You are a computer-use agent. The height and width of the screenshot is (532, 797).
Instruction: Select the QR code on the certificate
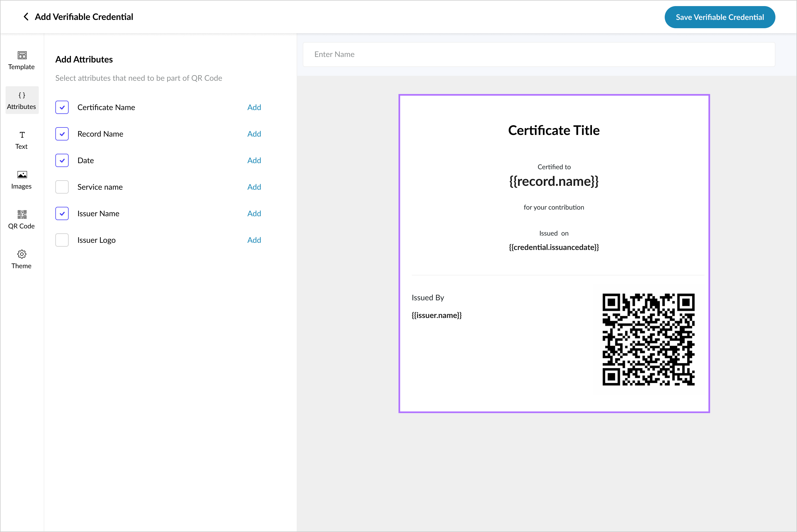click(648, 339)
